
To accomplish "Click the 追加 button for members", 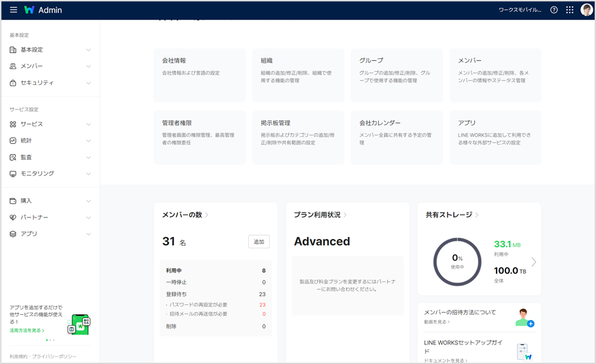I will click(258, 241).
